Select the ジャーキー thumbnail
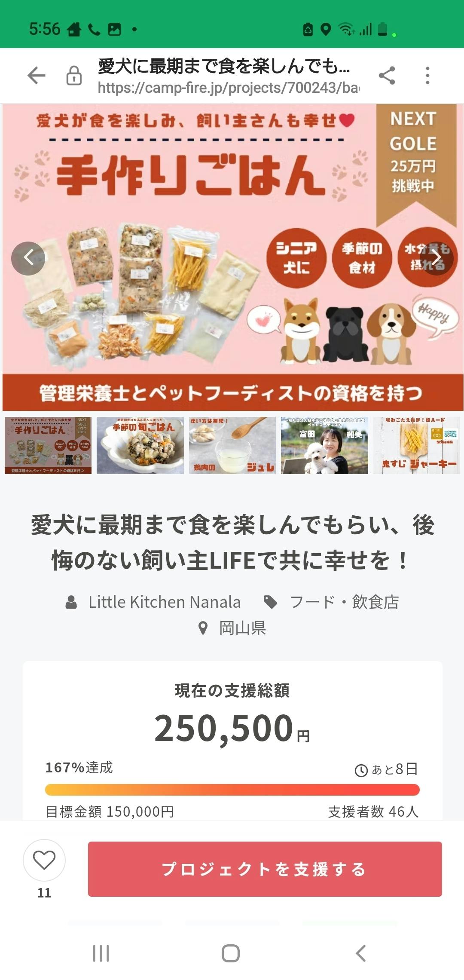The height and width of the screenshot is (980, 464). (x=417, y=445)
